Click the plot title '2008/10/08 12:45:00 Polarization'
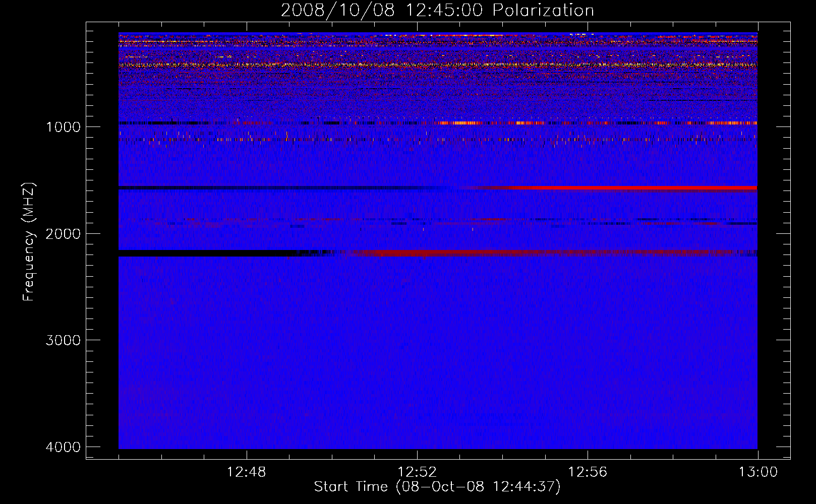Viewport: 816px width, 504px height. click(x=437, y=10)
